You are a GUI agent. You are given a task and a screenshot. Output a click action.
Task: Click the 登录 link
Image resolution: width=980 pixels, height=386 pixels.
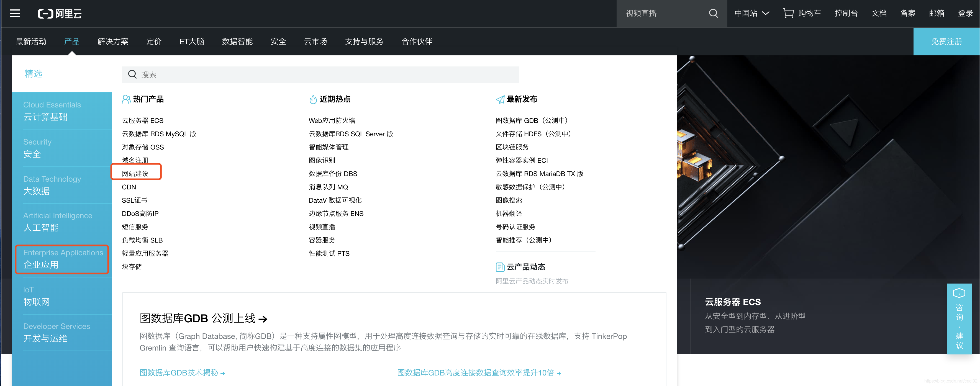click(x=965, y=13)
